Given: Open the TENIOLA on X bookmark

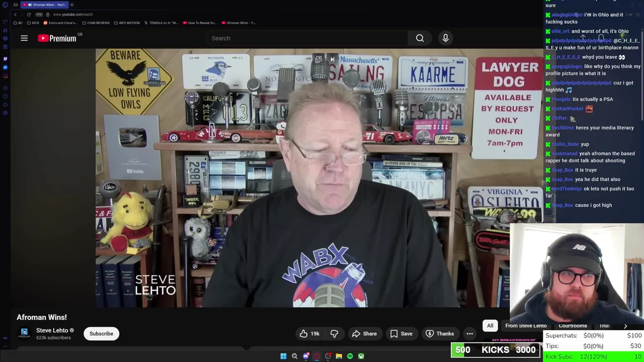Looking at the screenshot, I should (162, 23).
